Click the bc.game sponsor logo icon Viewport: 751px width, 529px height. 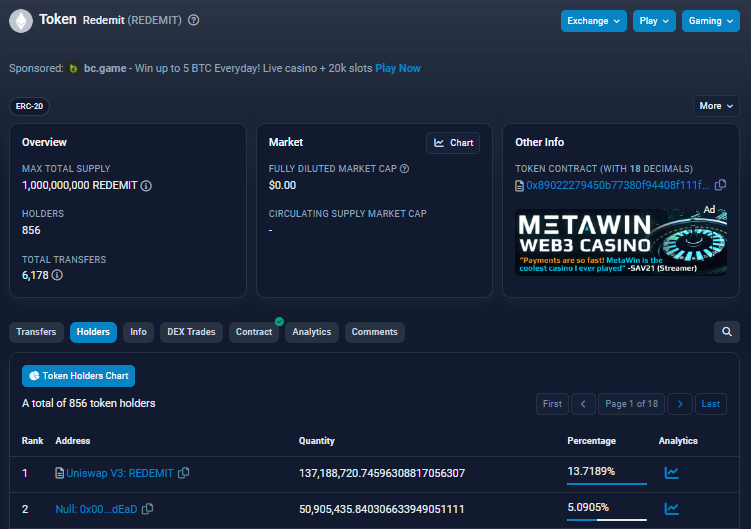pyautogui.click(x=73, y=69)
